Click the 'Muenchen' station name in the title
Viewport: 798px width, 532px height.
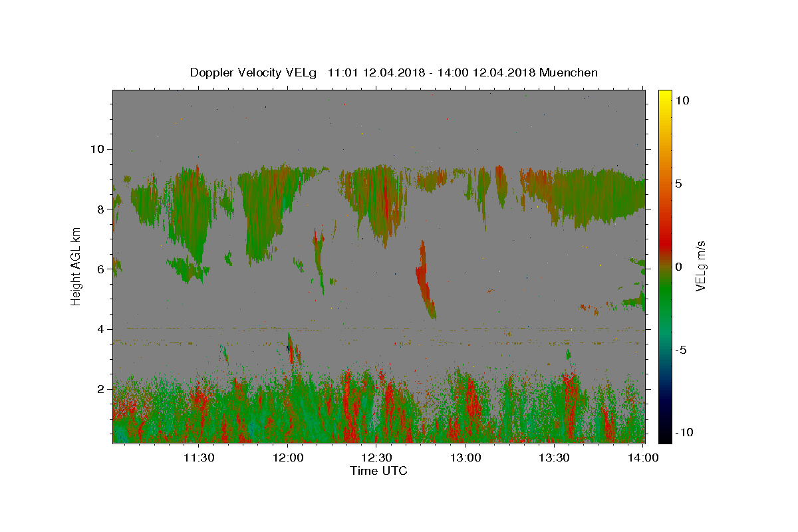[569, 72]
